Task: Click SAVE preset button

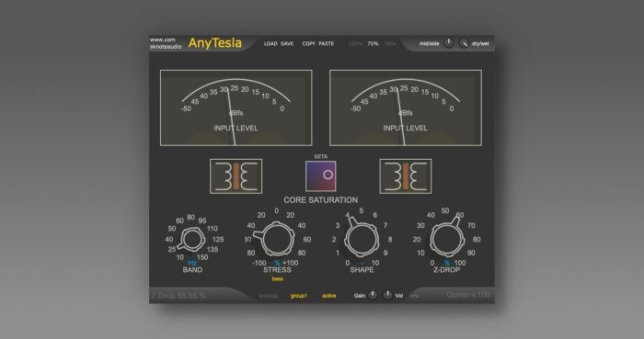Action: click(287, 43)
